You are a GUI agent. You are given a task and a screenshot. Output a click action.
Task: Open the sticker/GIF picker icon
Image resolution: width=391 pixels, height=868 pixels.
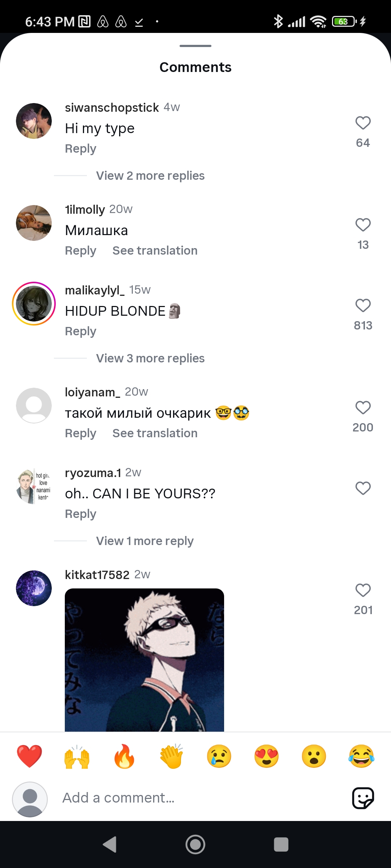point(363,798)
